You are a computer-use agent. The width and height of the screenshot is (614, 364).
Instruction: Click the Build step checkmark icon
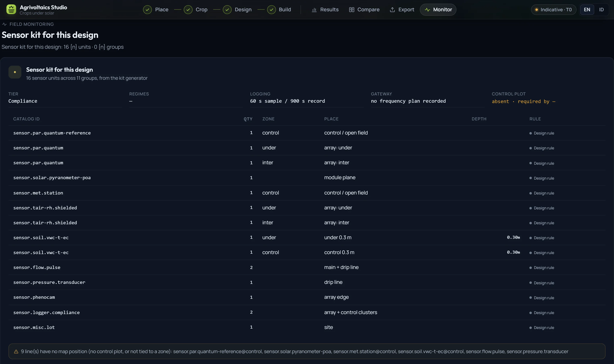(x=271, y=10)
